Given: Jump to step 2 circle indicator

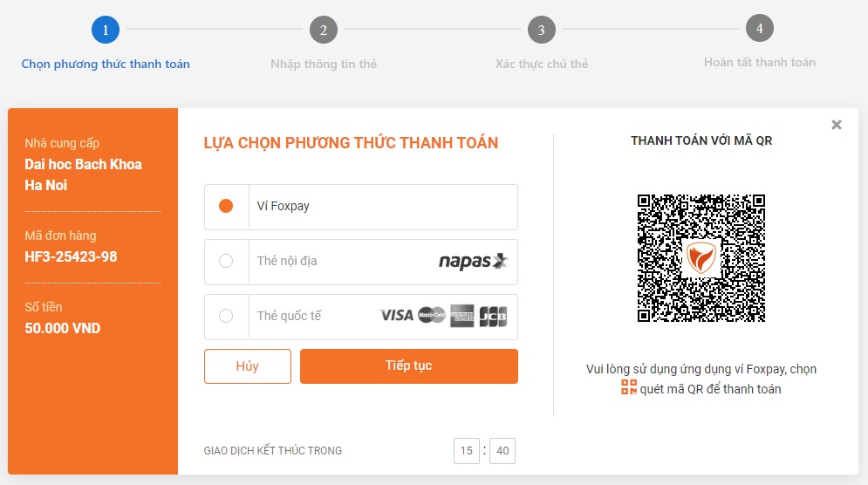Looking at the screenshot, I should click(323, 31).
